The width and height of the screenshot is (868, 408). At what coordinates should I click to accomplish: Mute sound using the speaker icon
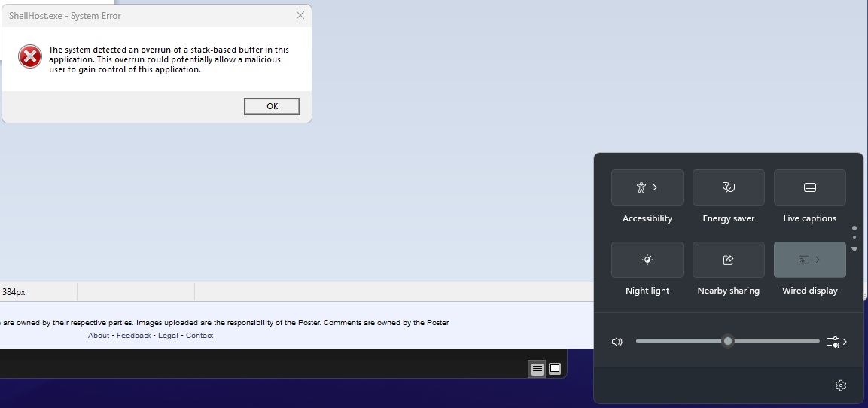pos(617,342)
